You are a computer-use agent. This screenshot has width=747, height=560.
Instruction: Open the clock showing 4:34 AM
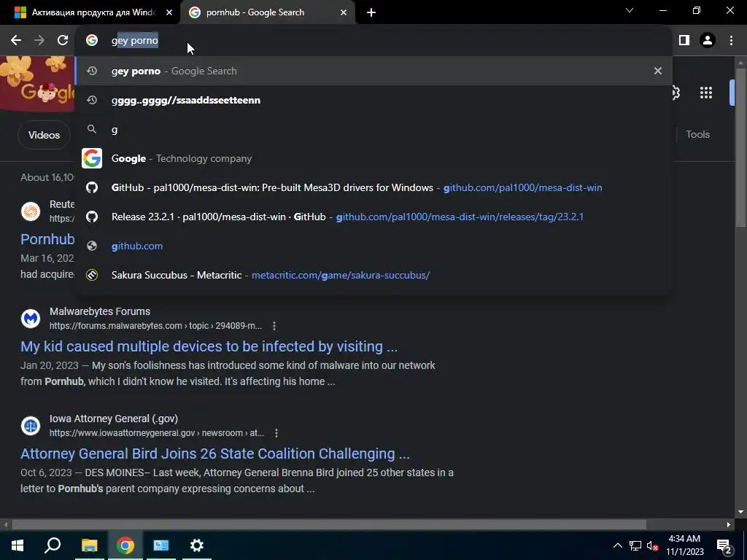pos(684,545)
